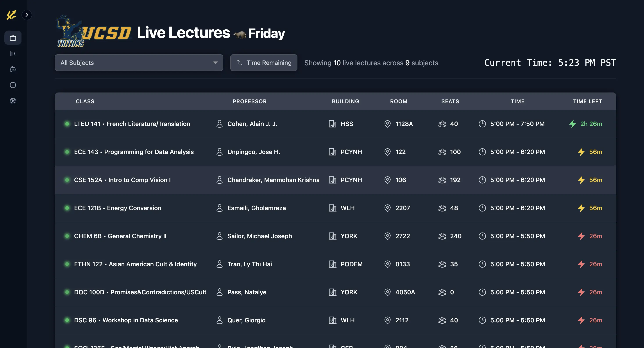Viewport: 644px width, 348px height.
Task: Open the settings gear sidebar icon
Action: click(x=13, y=101)
